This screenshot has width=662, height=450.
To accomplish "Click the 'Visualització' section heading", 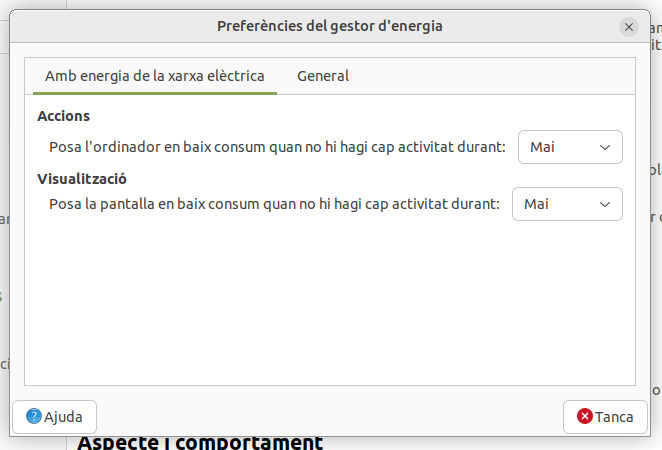I will 82,178.
